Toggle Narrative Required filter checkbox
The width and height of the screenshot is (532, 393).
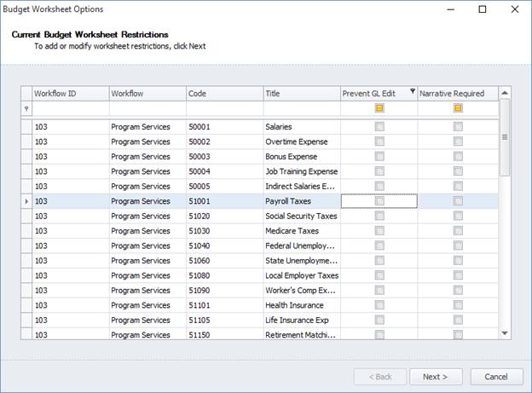[458, 109]
